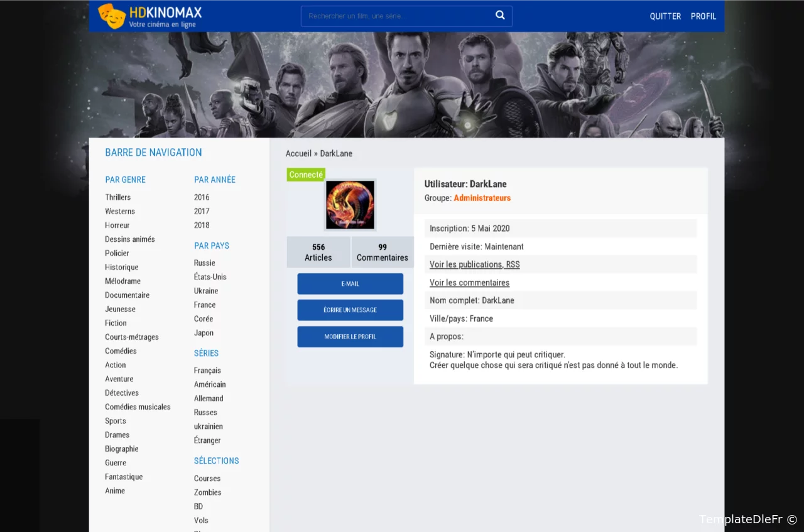This screenshot has height=532, width=804.
Task: Open Américain series category
Action: pos(210,384)
